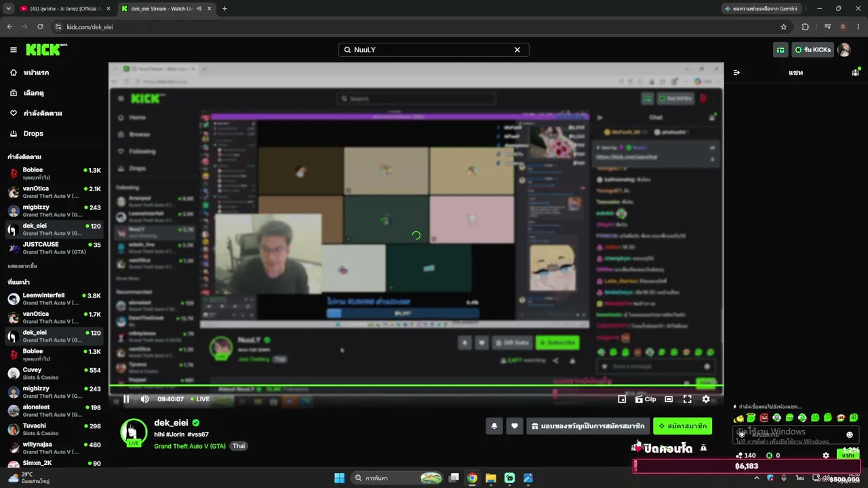
Task: Click แสดงมากขึ้น to show more channels
Action: tap(22, 266)
